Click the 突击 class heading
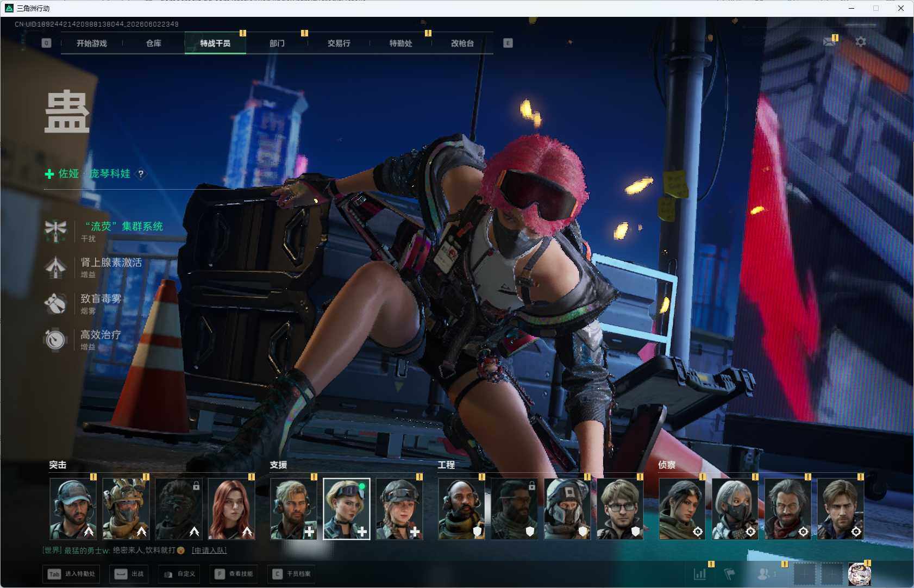 tap(58, 465)
